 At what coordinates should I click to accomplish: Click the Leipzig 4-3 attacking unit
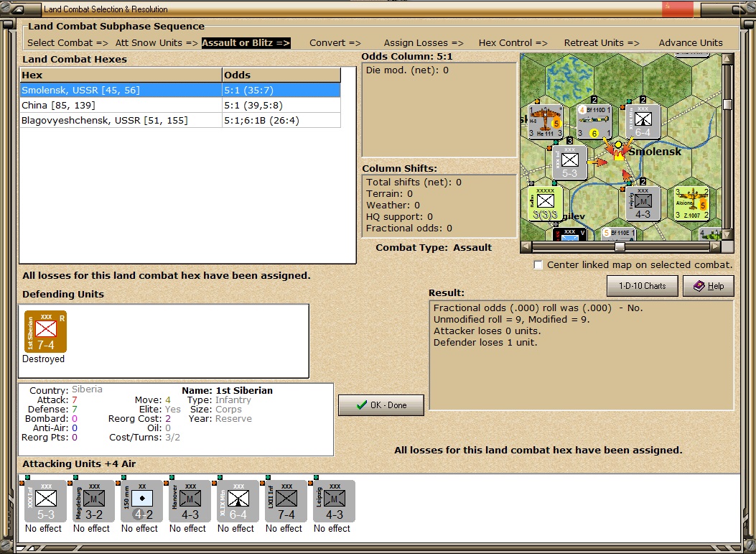tap(334, 501)
